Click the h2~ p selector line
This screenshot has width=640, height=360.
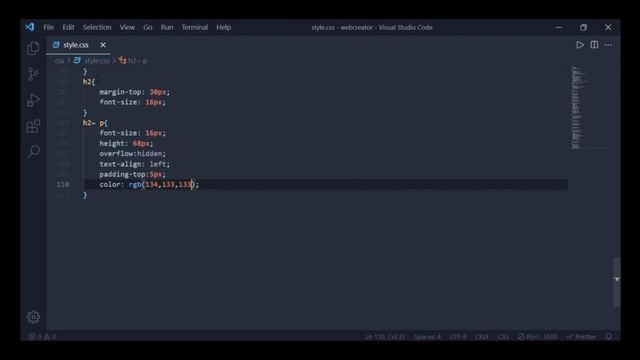pos(95,123)
